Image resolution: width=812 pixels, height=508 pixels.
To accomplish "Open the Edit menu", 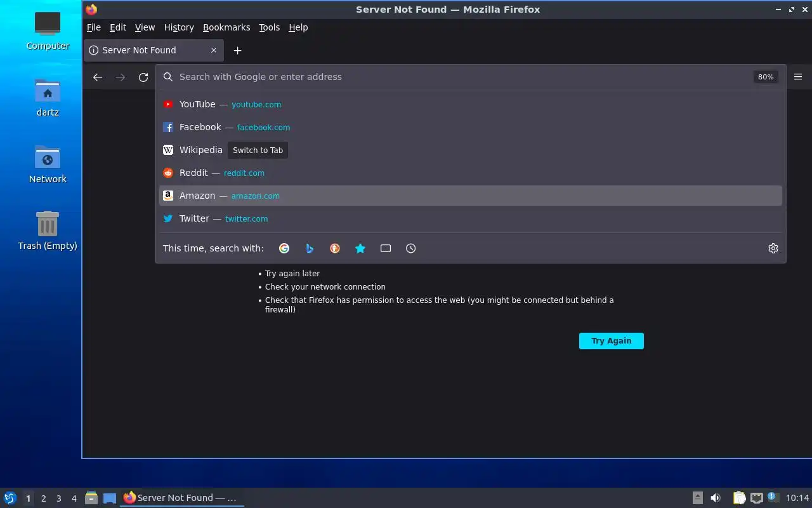I will pos(118,27).
